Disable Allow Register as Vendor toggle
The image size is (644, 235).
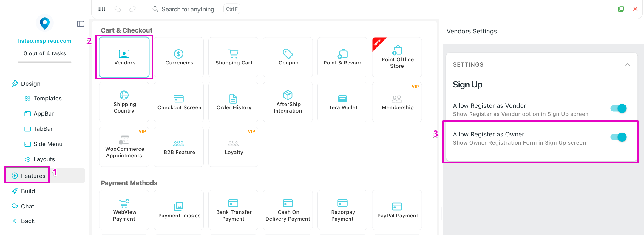(618, 108)
